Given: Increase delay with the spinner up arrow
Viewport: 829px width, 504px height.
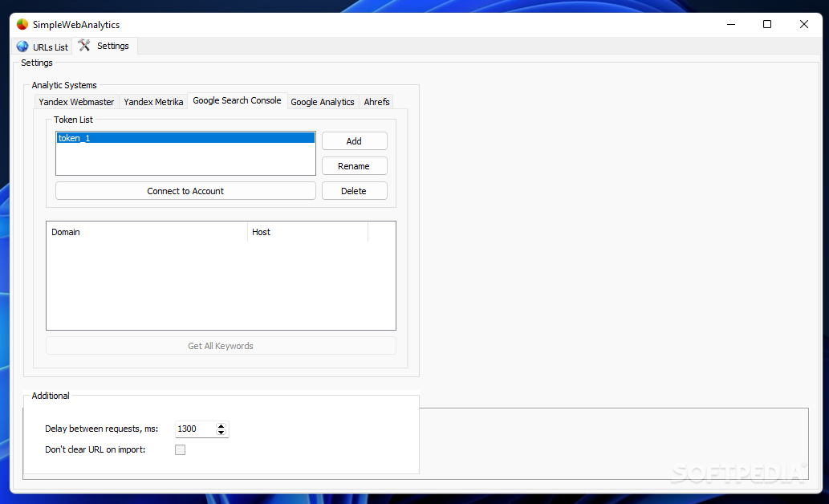Looking at the screenshot, I should (x=221, y=425).
